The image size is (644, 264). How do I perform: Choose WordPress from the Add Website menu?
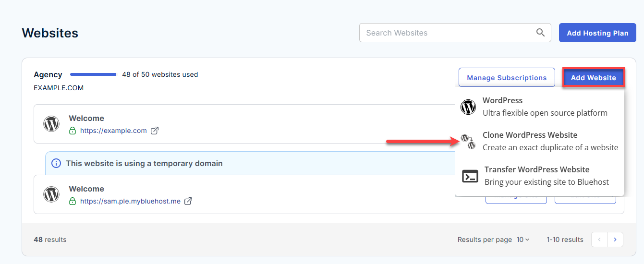pos(540,107)
